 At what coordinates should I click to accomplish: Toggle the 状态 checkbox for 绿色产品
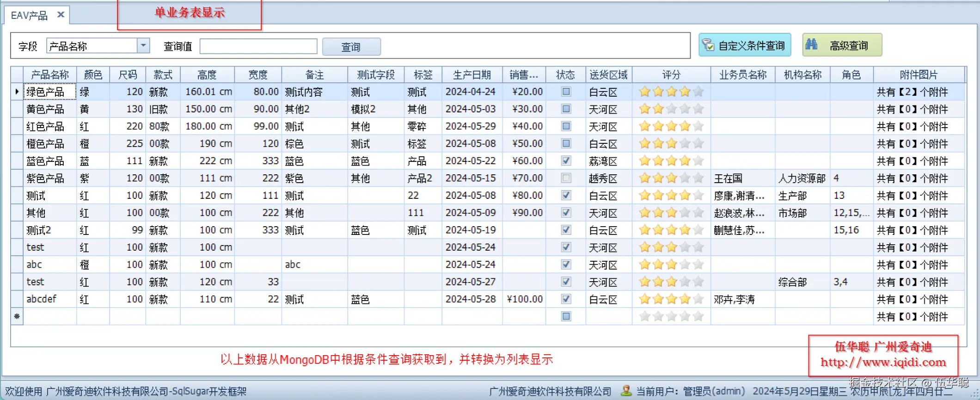[x=566, y=92]
